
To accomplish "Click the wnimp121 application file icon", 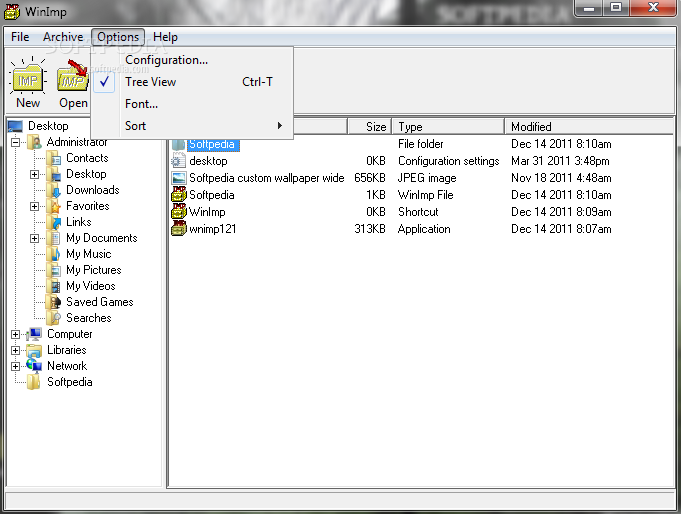I will tap(179, 229).
